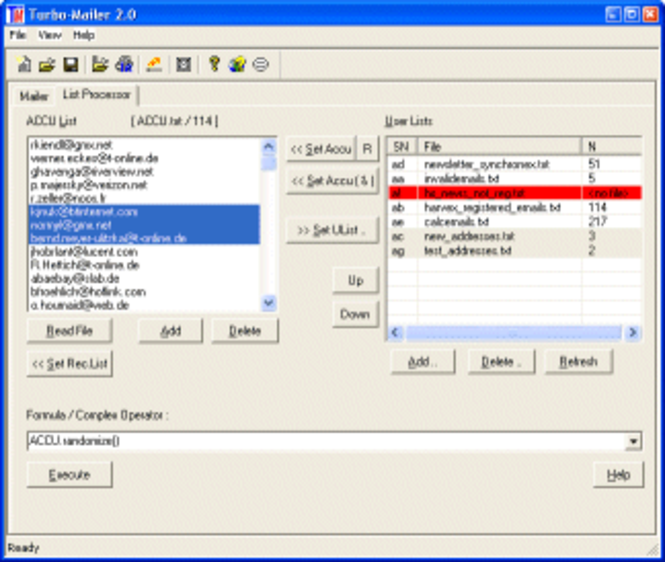Screen dimensions: 665x562
Task: Click the round striped circle toolbar icon
Action: pos(260,64)
